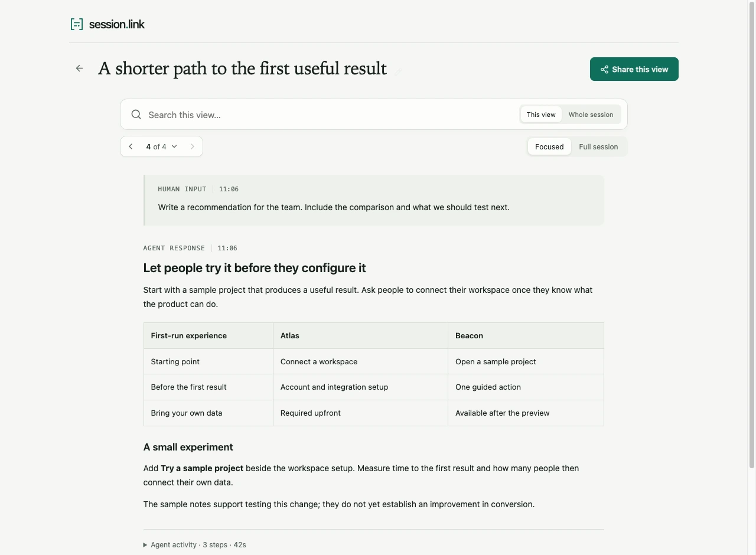Expand the Agent activity details
This screenshot has height=555, width=756.
[x=194, y=545]
